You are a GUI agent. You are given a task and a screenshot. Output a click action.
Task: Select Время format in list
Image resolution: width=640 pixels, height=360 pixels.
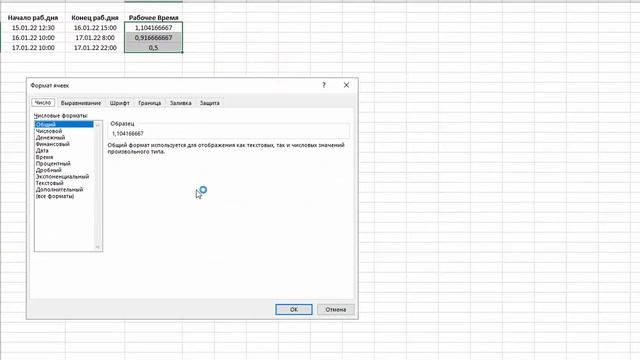(64, 157)
